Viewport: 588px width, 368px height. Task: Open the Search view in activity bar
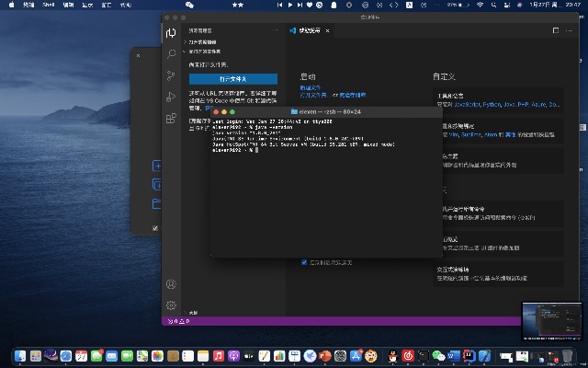pos(171,54)
